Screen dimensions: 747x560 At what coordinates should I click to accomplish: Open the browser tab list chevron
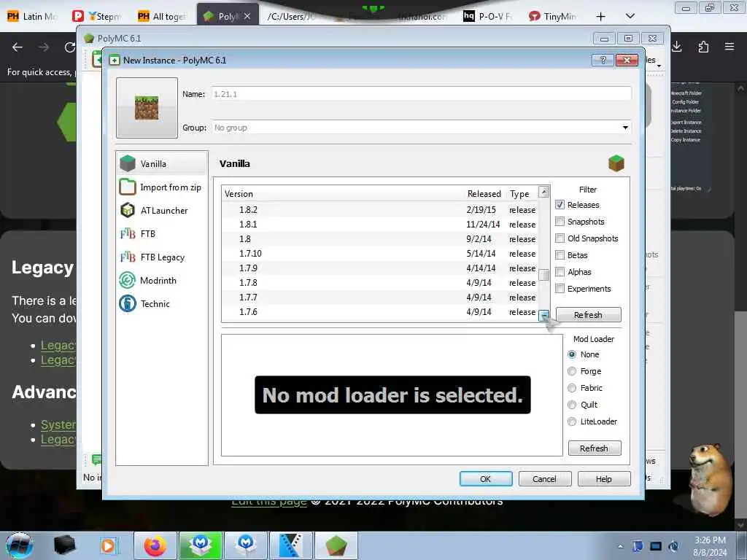[x=630, y=16]
